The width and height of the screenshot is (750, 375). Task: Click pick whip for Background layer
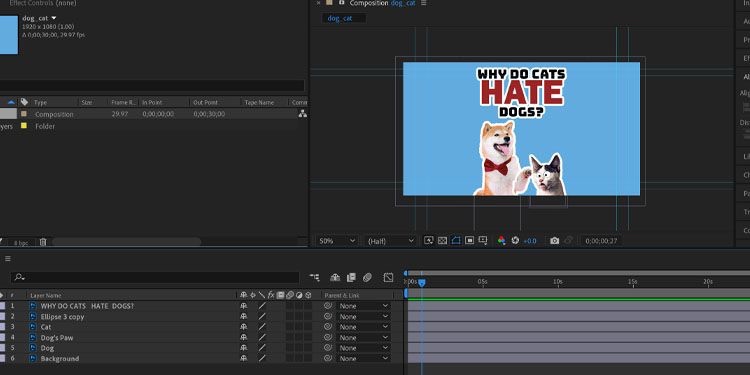(328, 358)
